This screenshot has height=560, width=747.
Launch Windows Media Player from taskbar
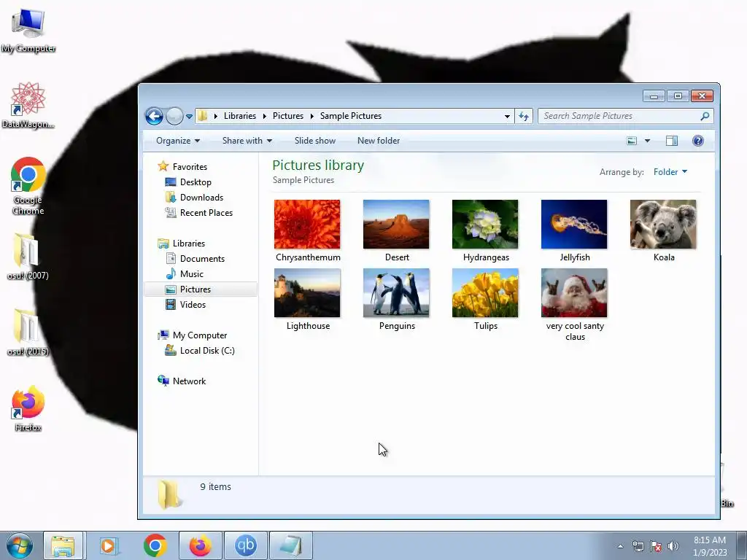(108, 545)
